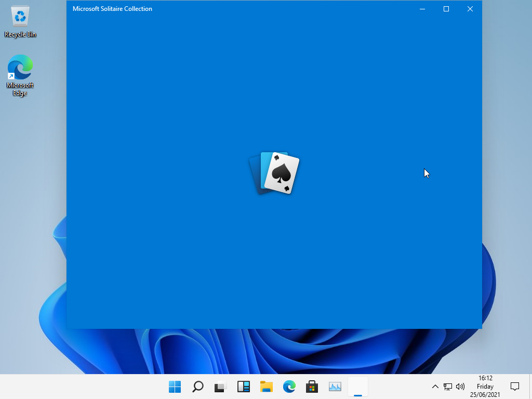Open the performance monitor graph icon
Screen dimensions: 532x399
(335, 387)
